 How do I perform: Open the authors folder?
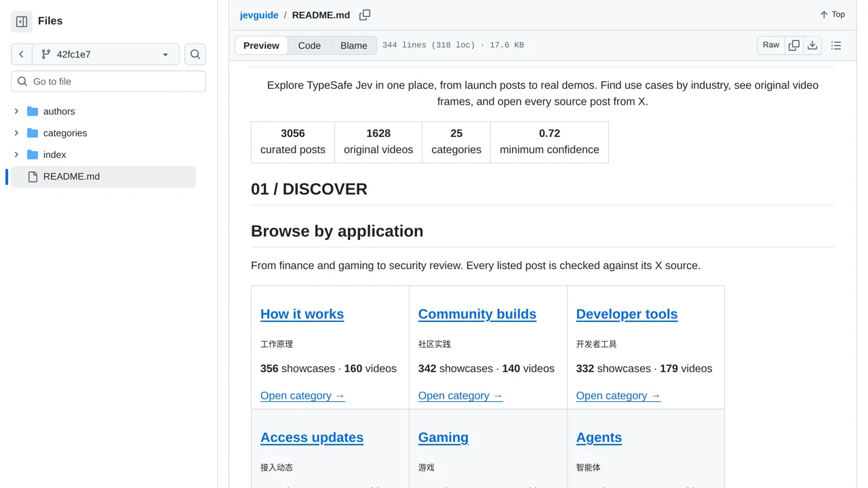click(x=59, y=111)
